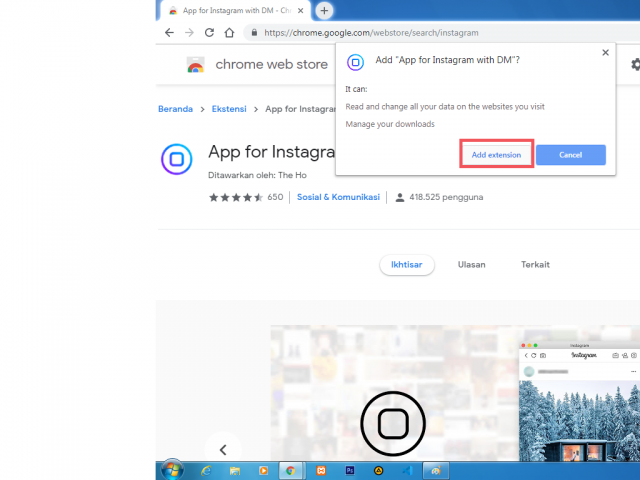The height and width of the screenshot is (480, 640).
Task: Click the 418.525 pengguna text
Action: [x=446, y=197]
